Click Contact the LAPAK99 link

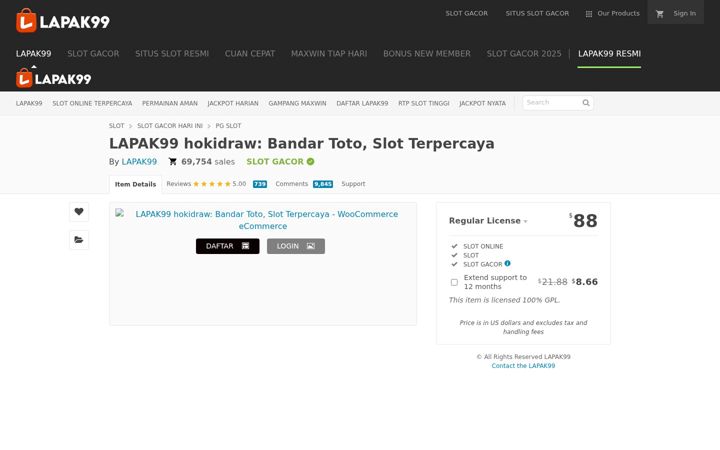point(523,366)
